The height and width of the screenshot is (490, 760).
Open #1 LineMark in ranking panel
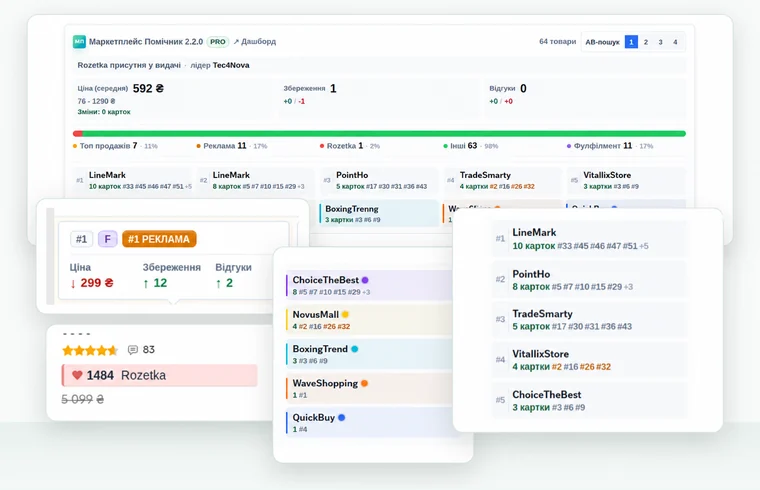589,239
